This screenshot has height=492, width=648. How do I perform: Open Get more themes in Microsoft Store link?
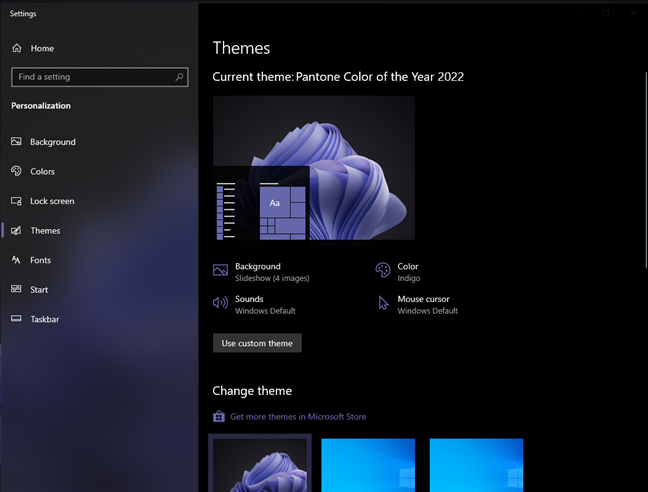pyautogui.click(x=298, y=416)
